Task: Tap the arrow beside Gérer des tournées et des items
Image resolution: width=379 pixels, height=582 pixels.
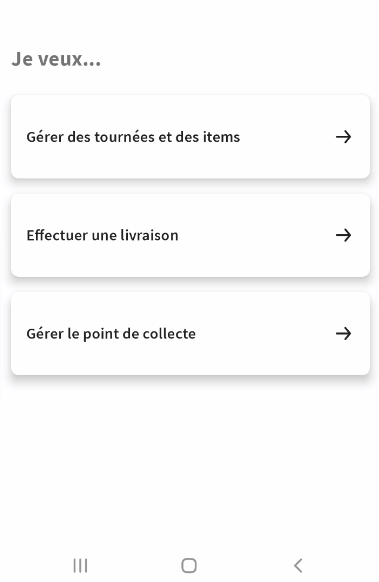Action: [x=343, y=137]
